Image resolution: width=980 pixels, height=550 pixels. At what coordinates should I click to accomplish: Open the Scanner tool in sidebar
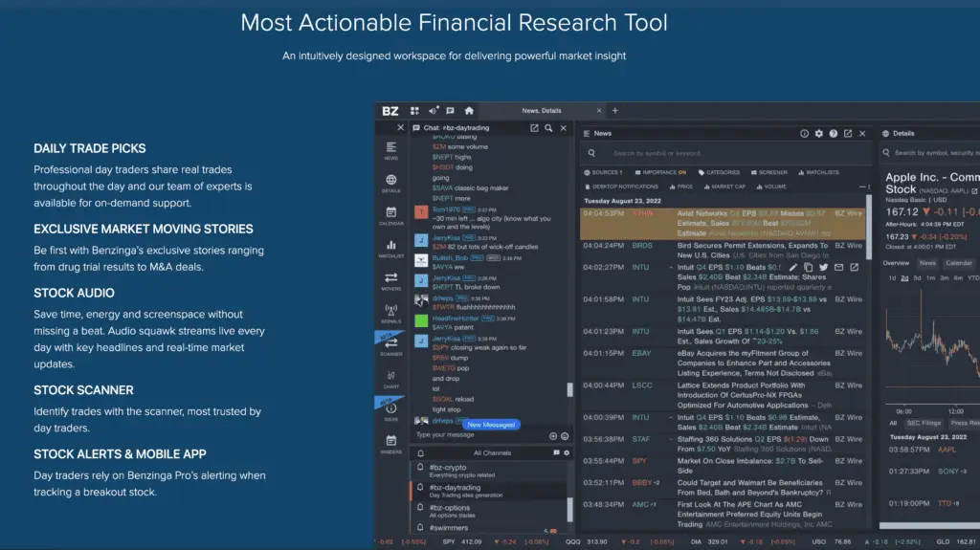click(x=390, y=346)
